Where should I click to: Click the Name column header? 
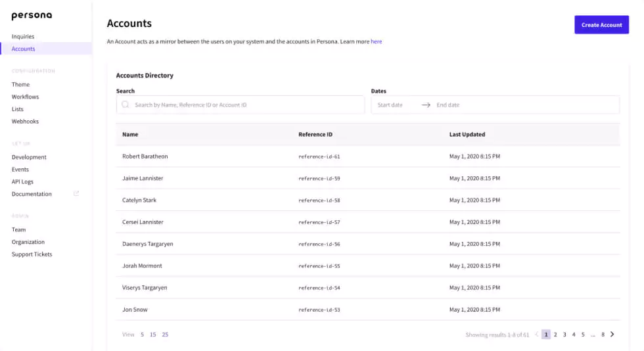tap(130, 134)
